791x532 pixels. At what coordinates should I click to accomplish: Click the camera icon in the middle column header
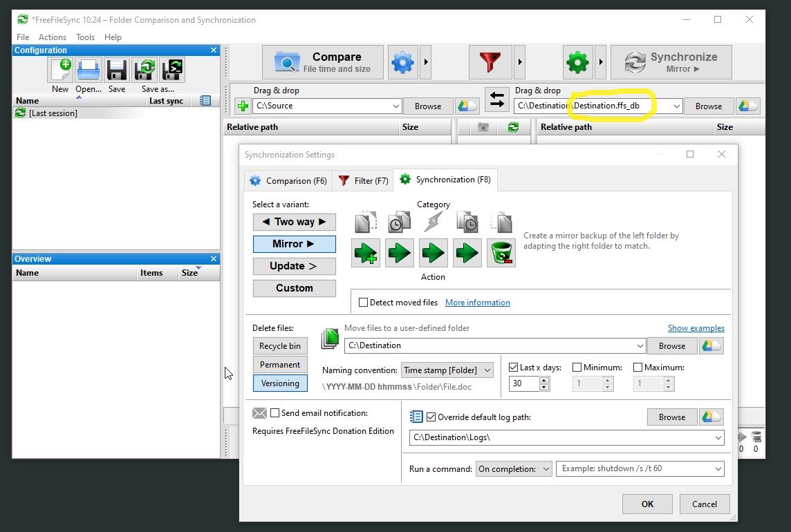[x=483, y=127]
